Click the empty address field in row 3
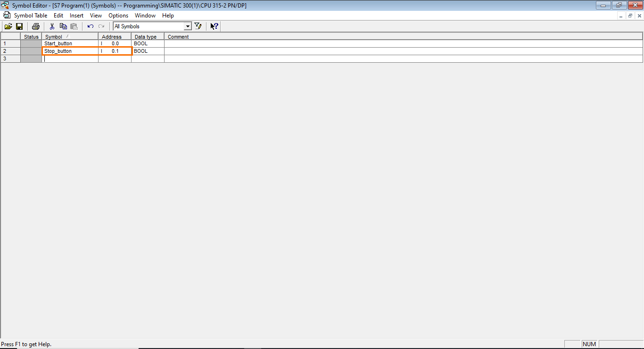This screenshot has width=644, height=349. tap(115, 58)
